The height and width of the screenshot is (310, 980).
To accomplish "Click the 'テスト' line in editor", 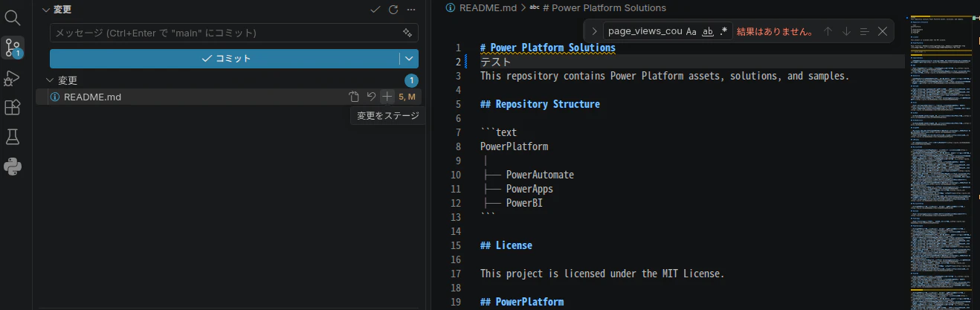I will point(496,62).
